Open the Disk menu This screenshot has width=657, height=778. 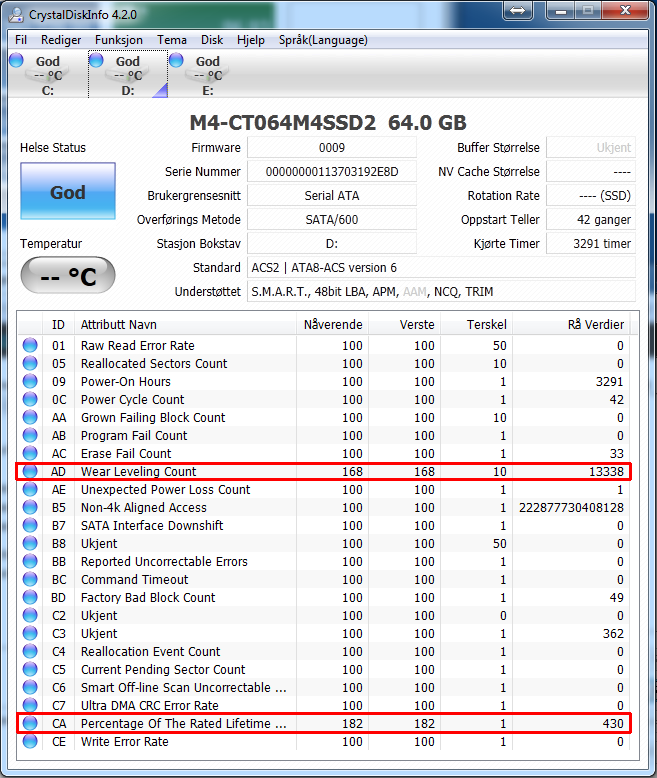[212, 40]
